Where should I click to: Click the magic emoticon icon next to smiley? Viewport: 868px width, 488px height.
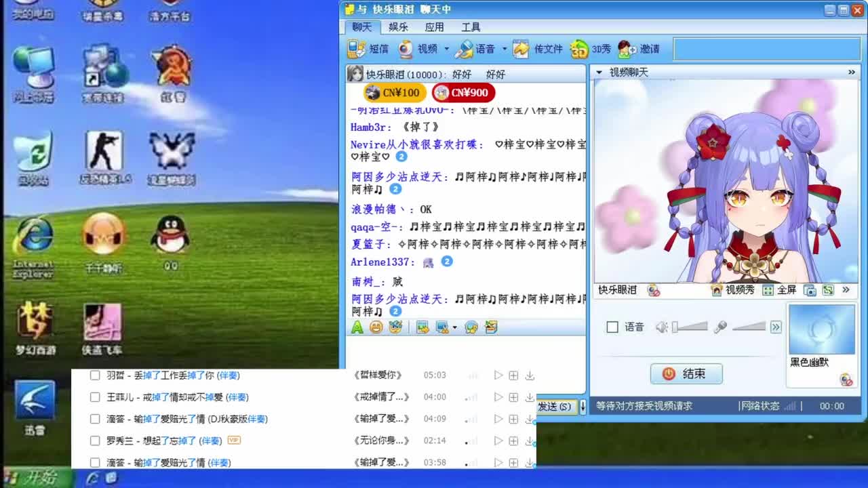[x=395, y=327]
